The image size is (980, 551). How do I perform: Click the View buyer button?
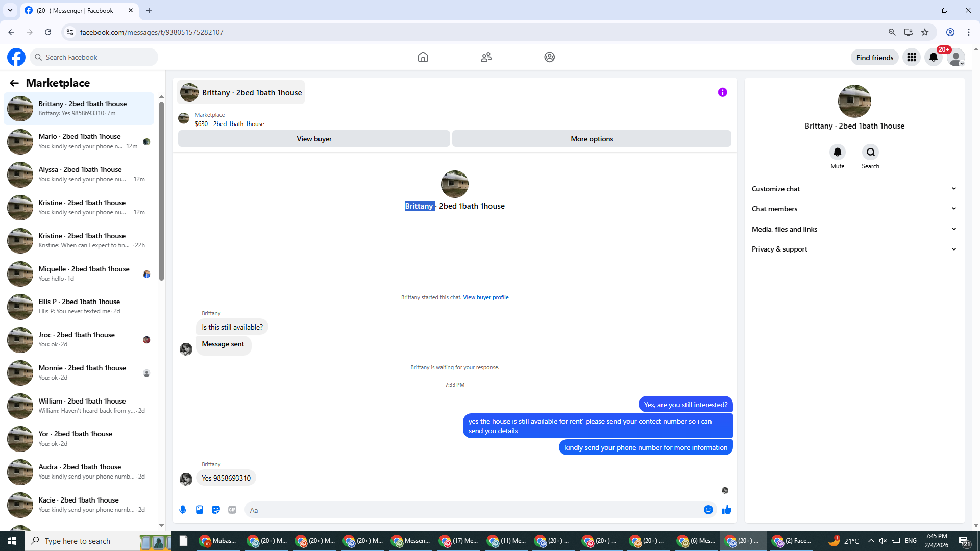pos(314,139)
